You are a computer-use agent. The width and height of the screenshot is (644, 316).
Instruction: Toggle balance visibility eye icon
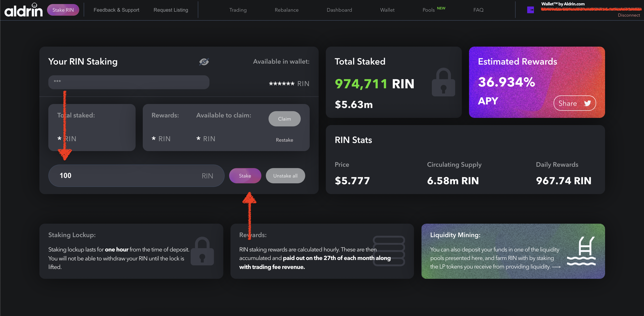click(x=204, y=62)
